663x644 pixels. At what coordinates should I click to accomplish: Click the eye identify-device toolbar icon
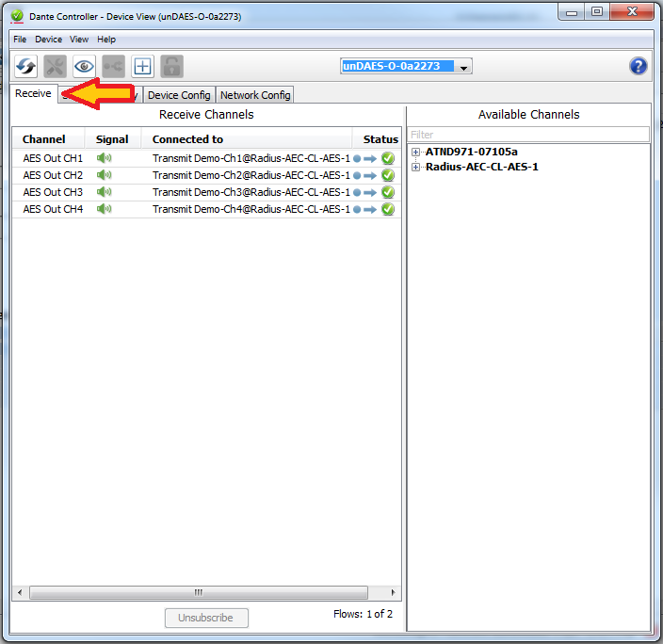click(x=84, y=67)
